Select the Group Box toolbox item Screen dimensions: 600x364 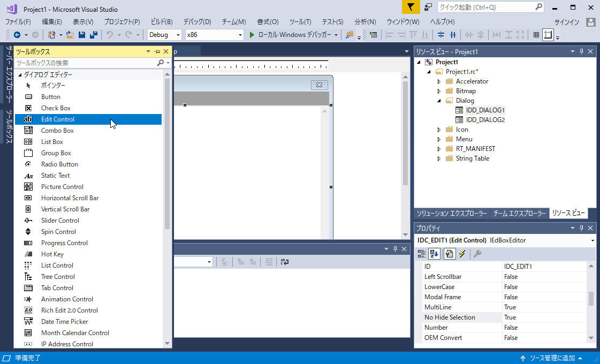tap(88, 153)
